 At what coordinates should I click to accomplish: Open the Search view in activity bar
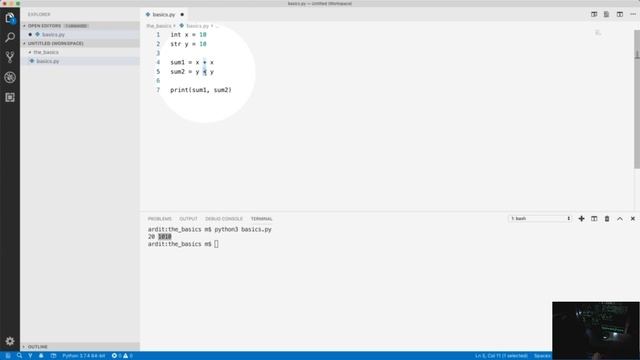pos(10,38)
